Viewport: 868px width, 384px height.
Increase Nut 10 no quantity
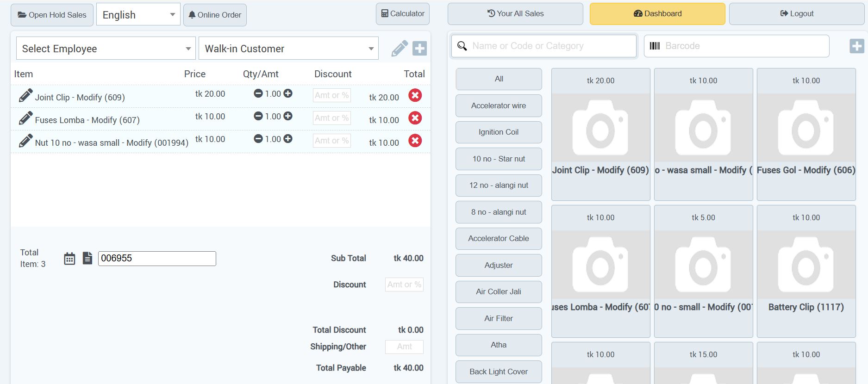288,139
